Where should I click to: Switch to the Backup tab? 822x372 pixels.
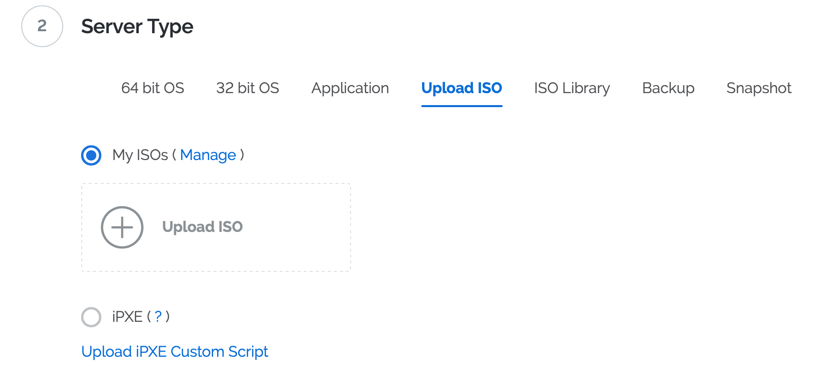(668, 88)
